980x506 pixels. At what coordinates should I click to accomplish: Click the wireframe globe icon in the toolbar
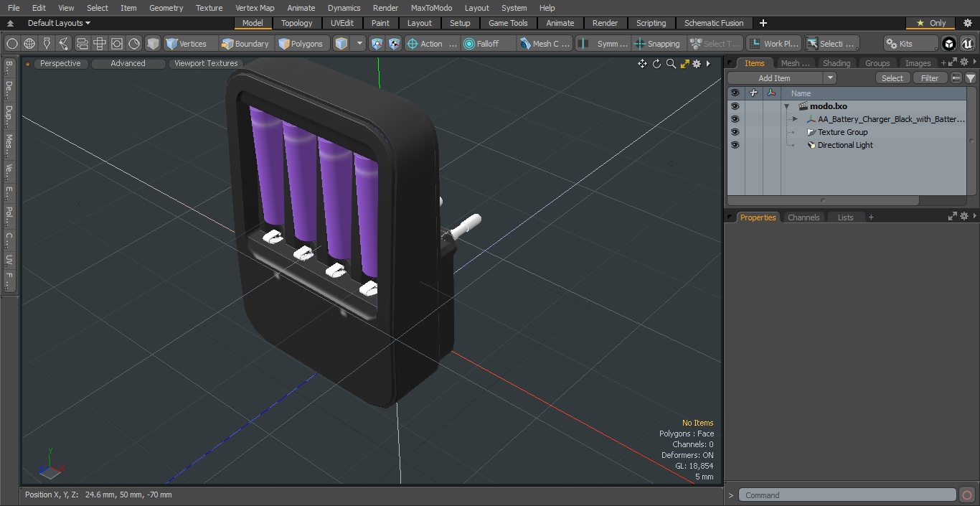click(x=29, y=44)
